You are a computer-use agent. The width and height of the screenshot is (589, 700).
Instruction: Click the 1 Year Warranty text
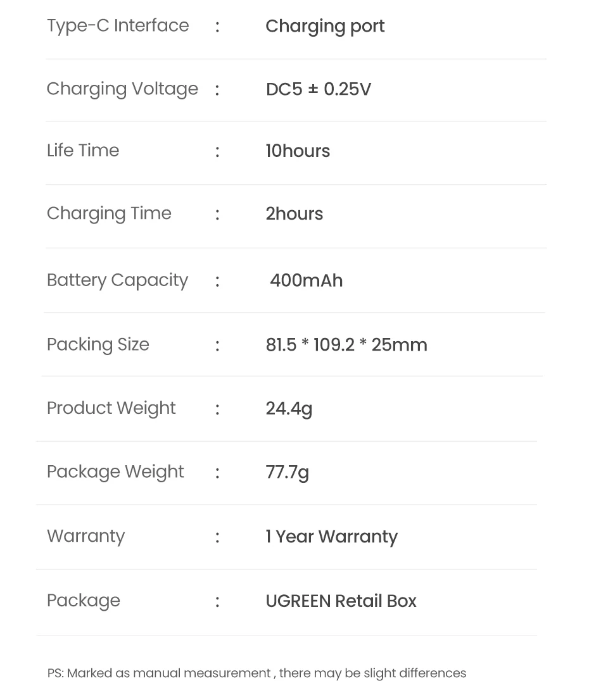331,537
